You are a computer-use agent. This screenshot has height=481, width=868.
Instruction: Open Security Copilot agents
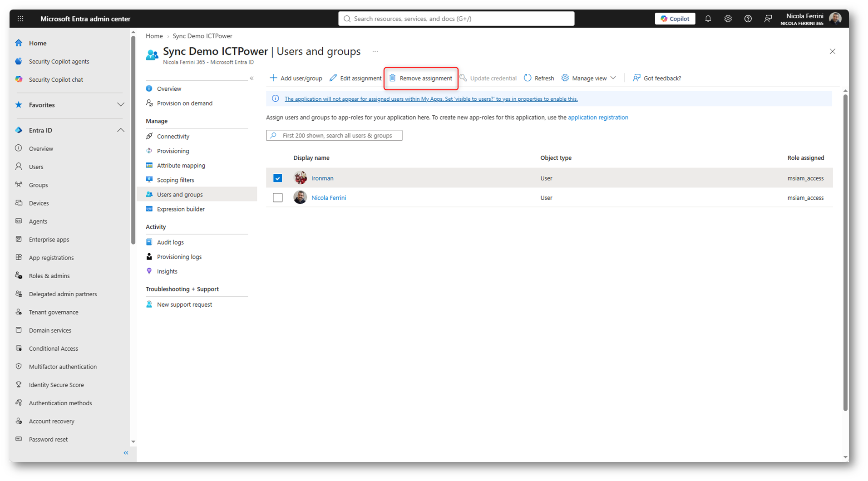tap(59, 61)
